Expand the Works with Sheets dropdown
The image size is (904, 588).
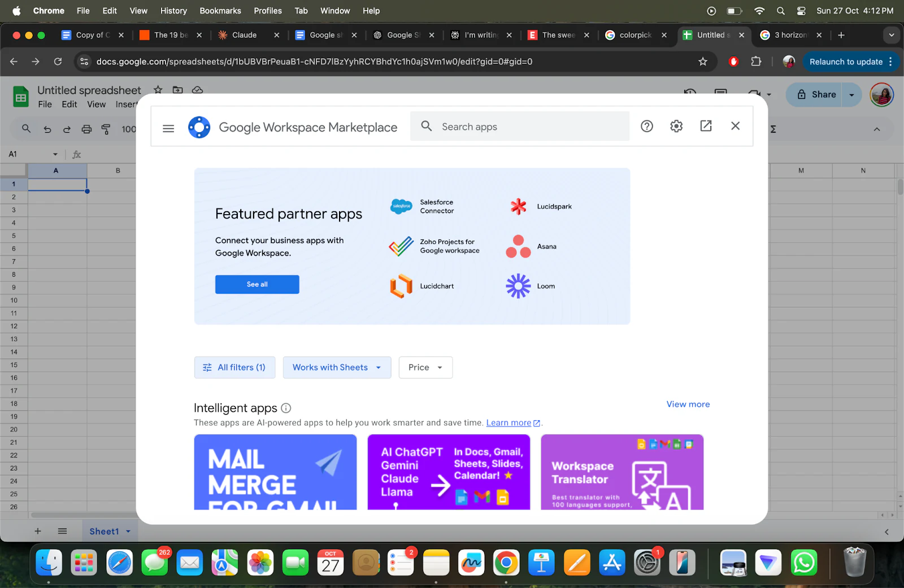coord(337,367)
